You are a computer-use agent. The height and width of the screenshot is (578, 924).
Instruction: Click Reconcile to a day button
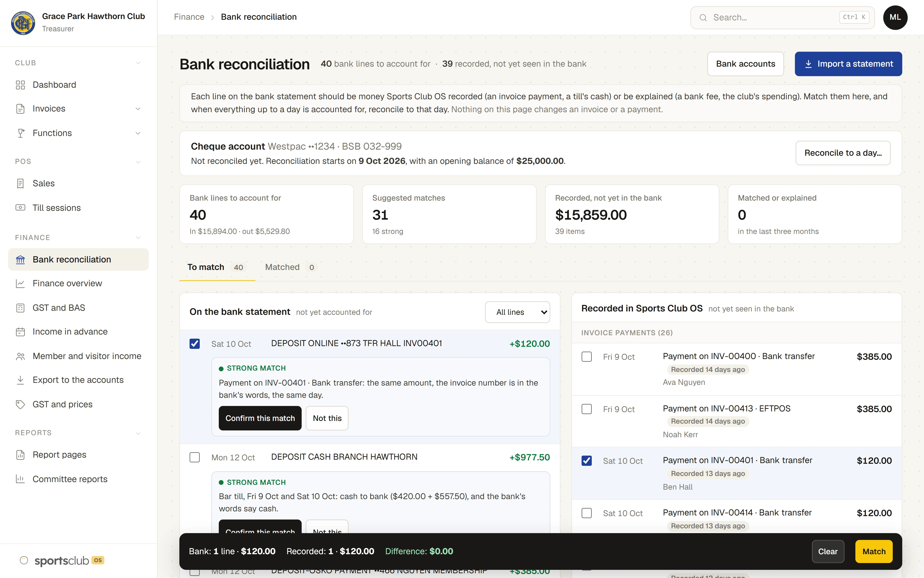(843, 153)
